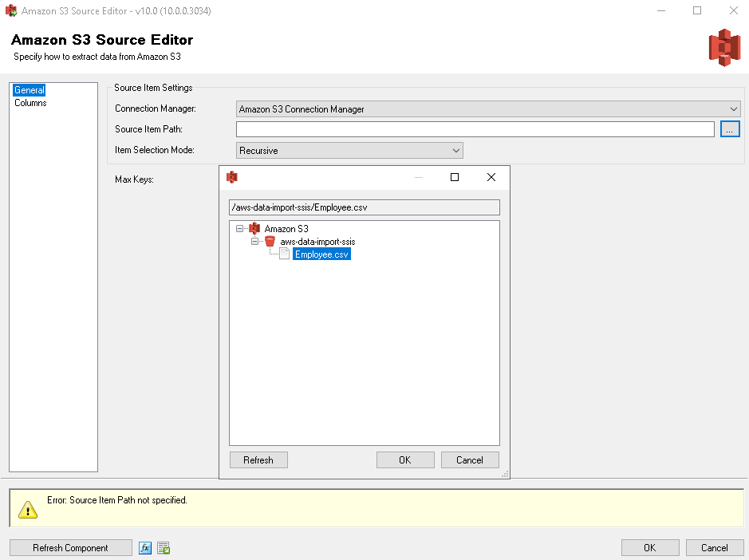The image size is (749, 560).
Task: Switch to the Columns page
Action: tap(30, 103)
